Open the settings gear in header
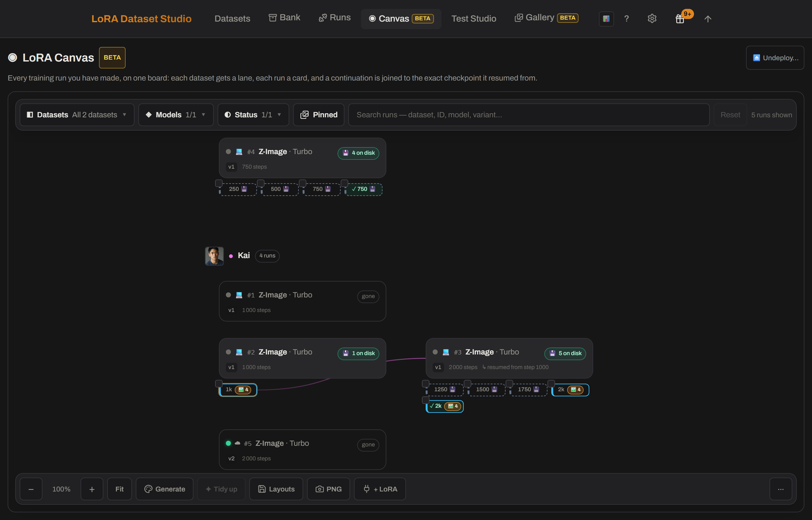The width and height of the screenshot is (812, 520). tap(652, 19)
